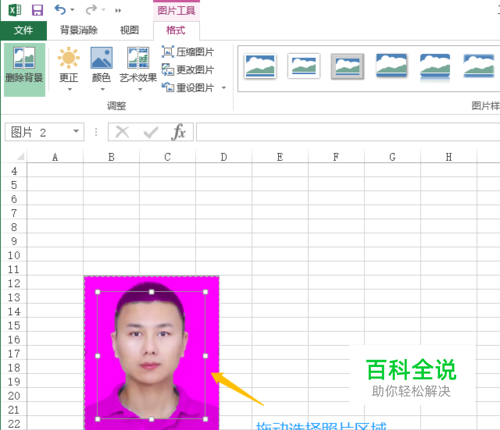Screen dimensions: 500x430
Task: Select column B header
Action: tap(111, 157)
